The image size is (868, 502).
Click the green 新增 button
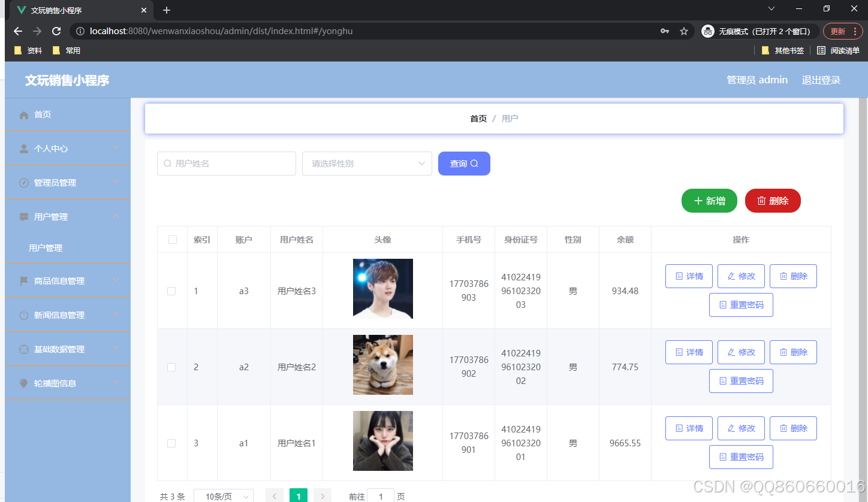709,201
